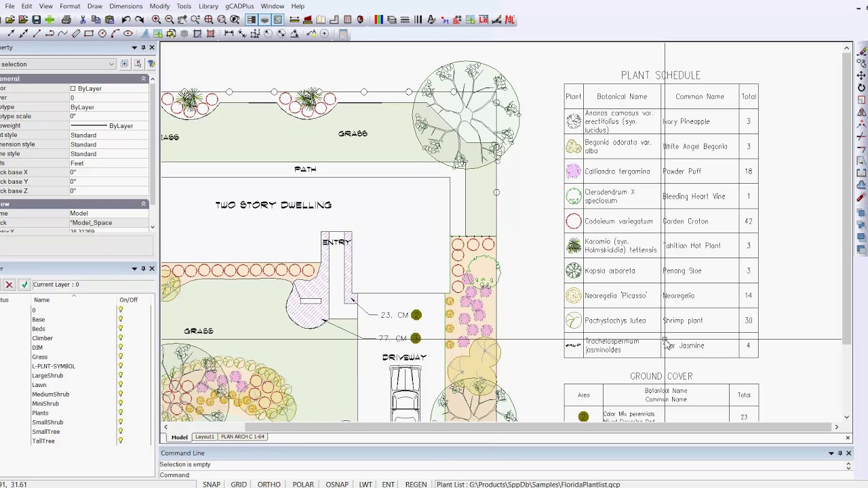This screenshot has width=868, height=488.
Task: Zoom out with the minus magnifier
Action: (169, 20)
